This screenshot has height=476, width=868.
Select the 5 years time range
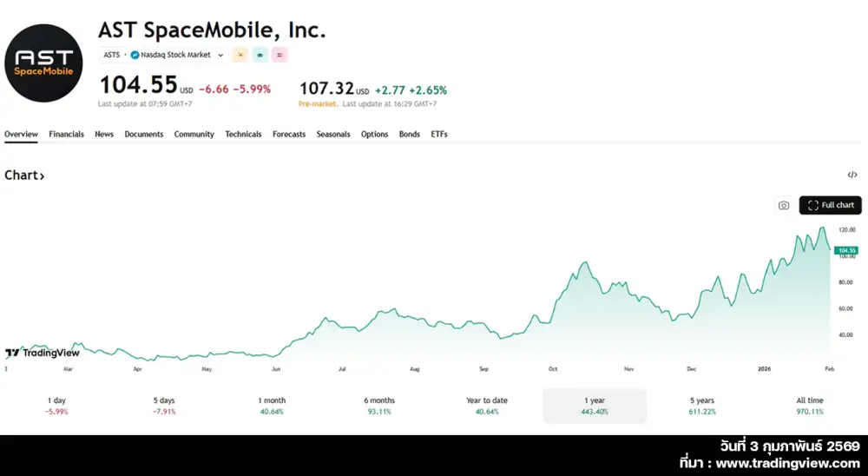702,406
